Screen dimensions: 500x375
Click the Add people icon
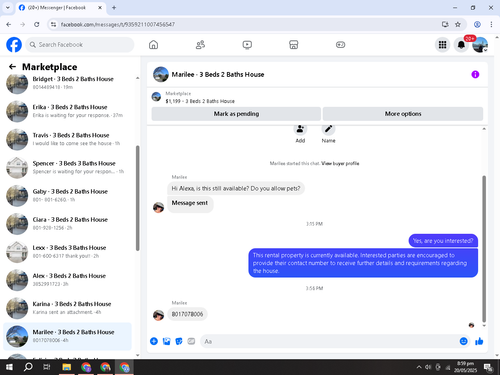tap(300, 129)
